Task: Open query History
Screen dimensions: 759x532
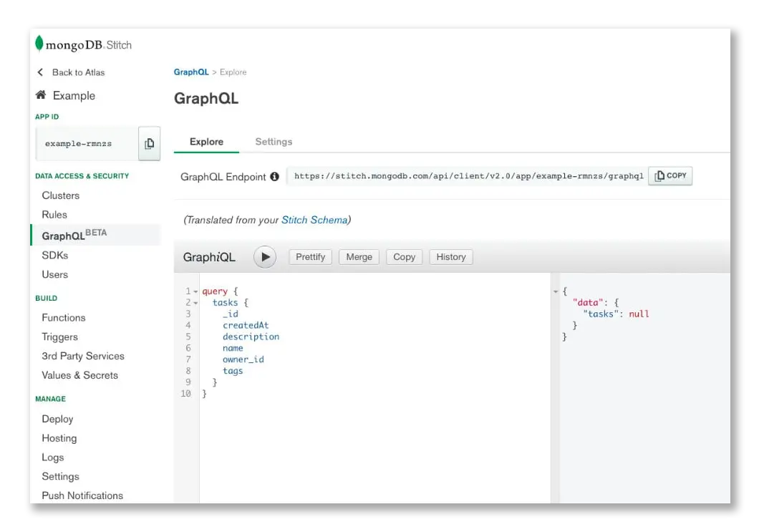Action: click(451, 257)
